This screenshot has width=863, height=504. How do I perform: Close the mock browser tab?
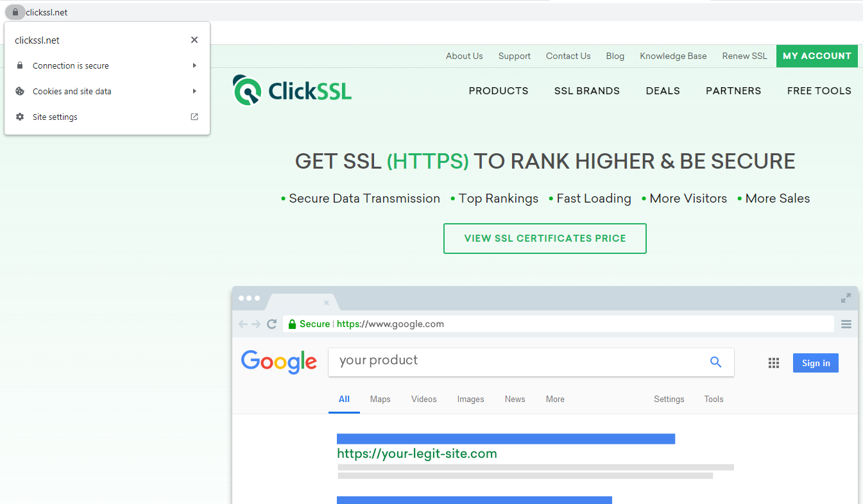tap(327, 302)
